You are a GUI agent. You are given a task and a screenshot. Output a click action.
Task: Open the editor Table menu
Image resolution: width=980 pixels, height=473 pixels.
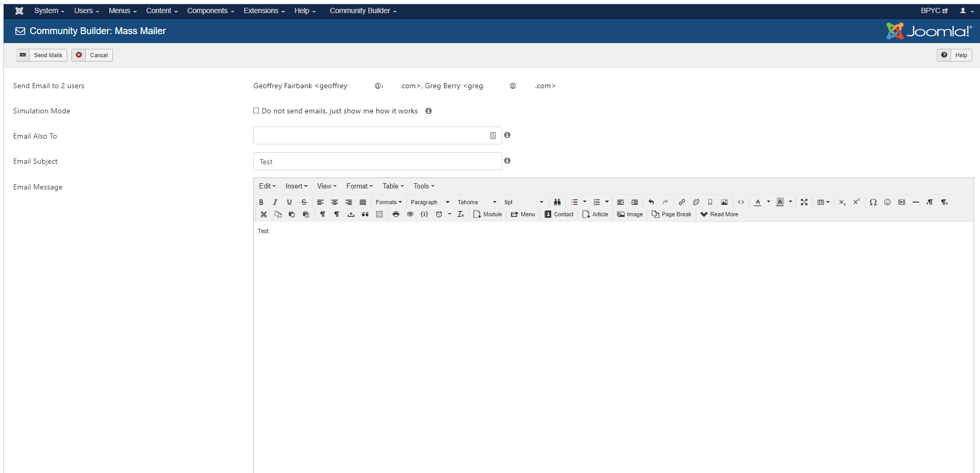coord(393,186)
